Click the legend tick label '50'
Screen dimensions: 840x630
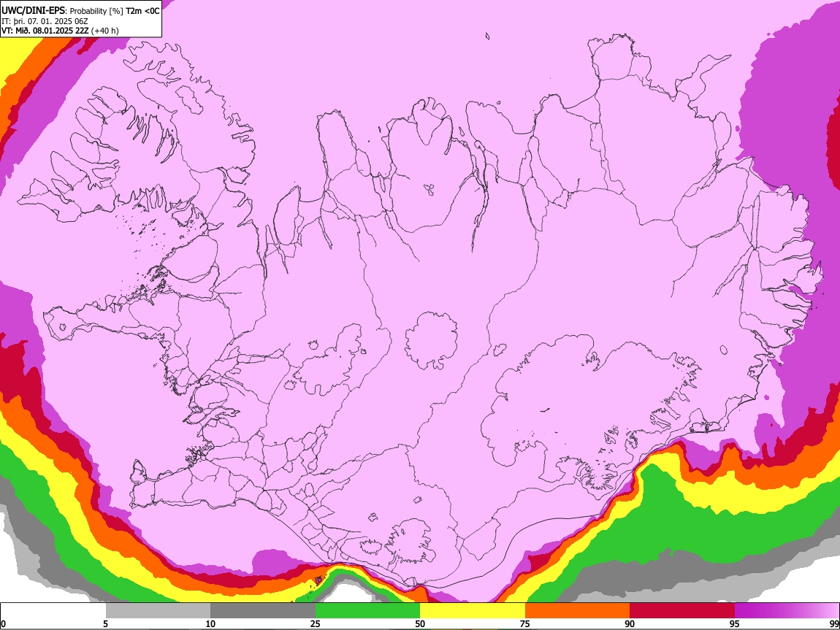pos(420,624)
